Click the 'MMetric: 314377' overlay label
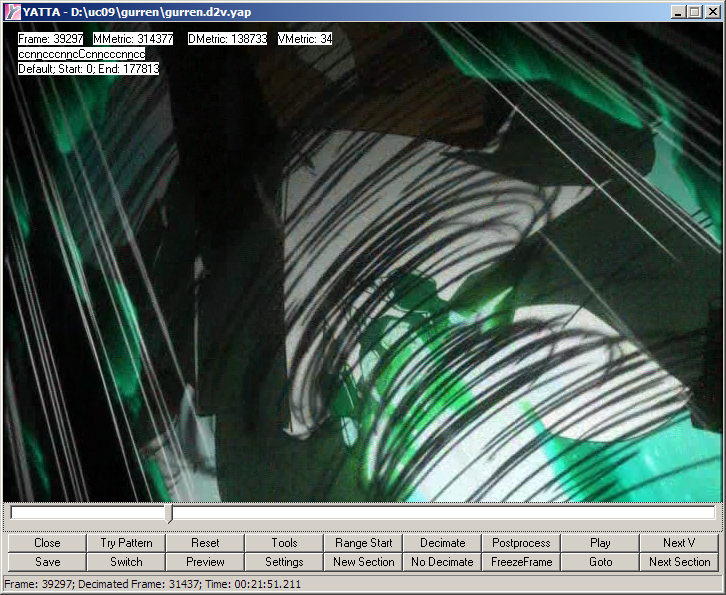Viewport: 726px width, 595px height. click(133, 39)
